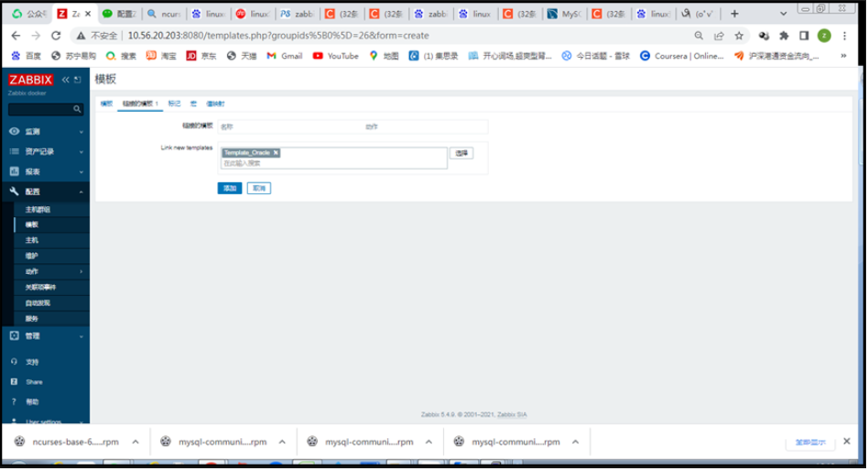Reload the current page
Viewport: 868px width, 471px height.
click(x=56, y=36)
